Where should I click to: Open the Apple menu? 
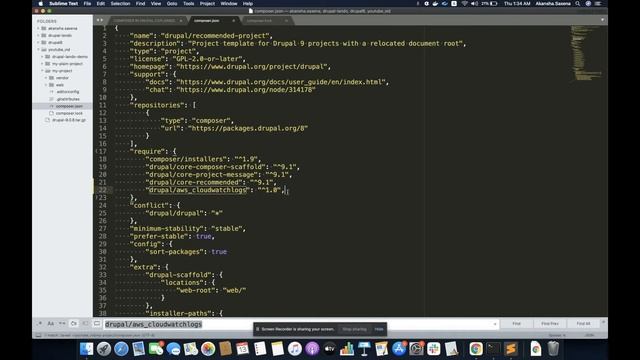tap(40, 3)
